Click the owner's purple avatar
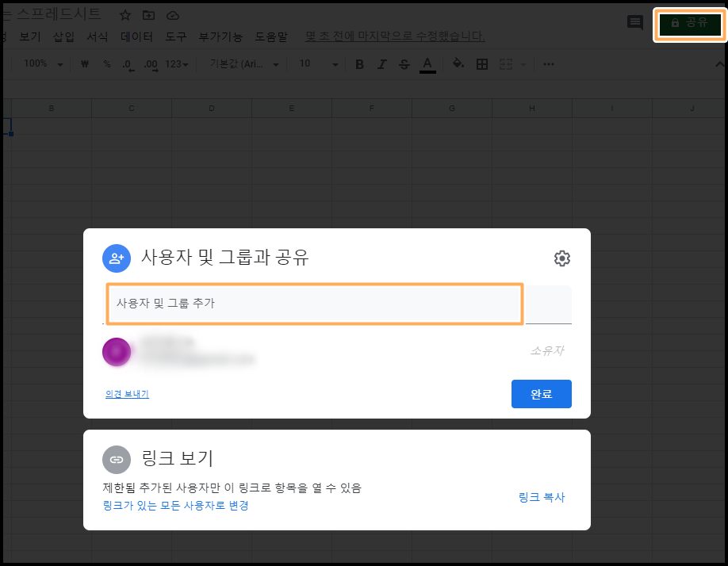This screenshot has height=566, width=728. click(117, 352)
